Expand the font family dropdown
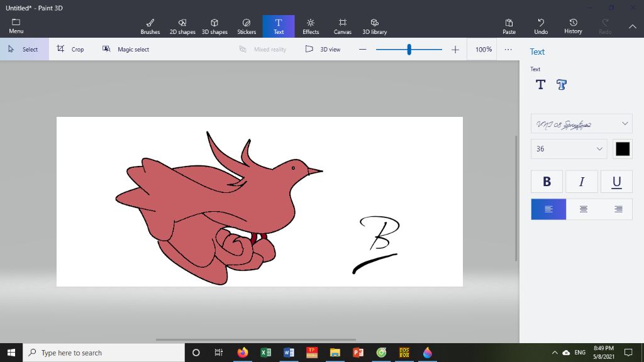The image size is (644, 362). [581, 124]
